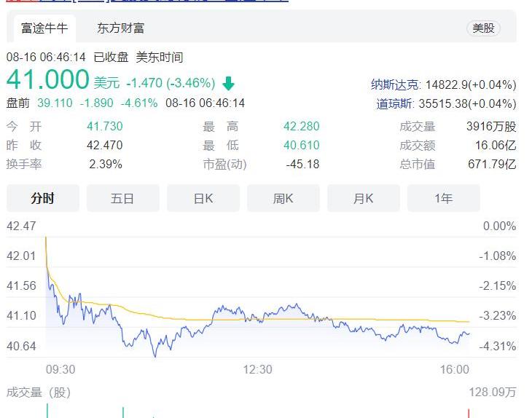Click the 最高 value 42.280

pos(302,127)
